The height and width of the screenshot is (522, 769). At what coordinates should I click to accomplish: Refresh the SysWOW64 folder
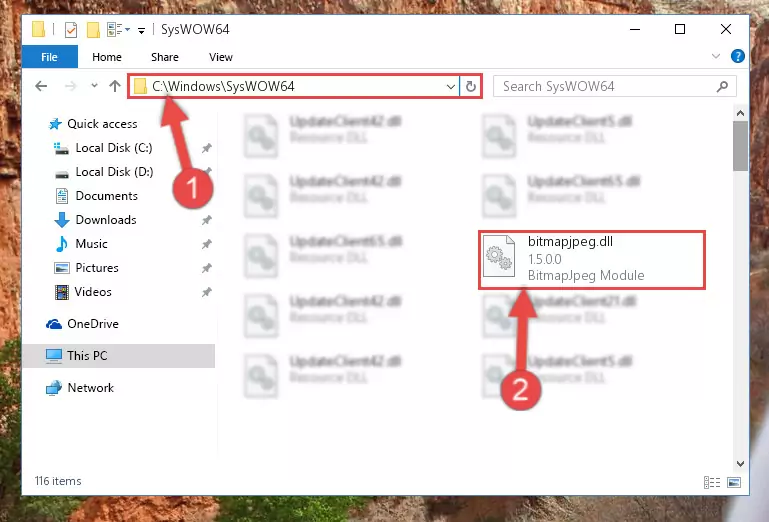(471, 87)
